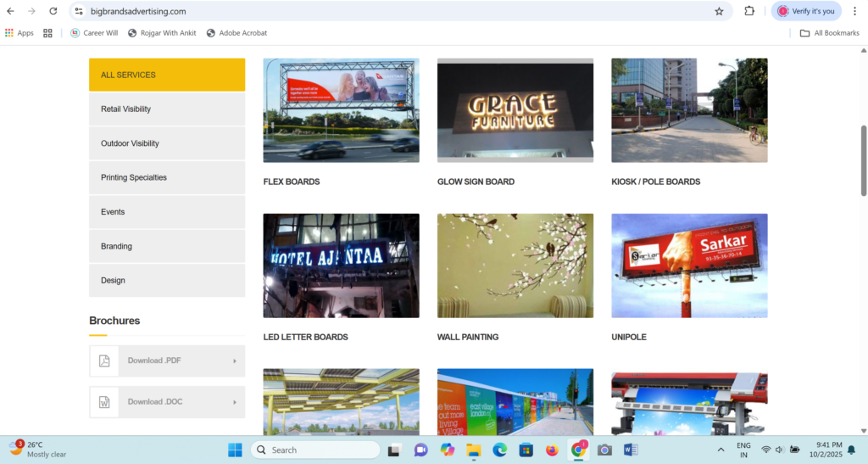Select the Printing Specialties category
The height and width of the screenshot is (464, 868).
point(167,178)
